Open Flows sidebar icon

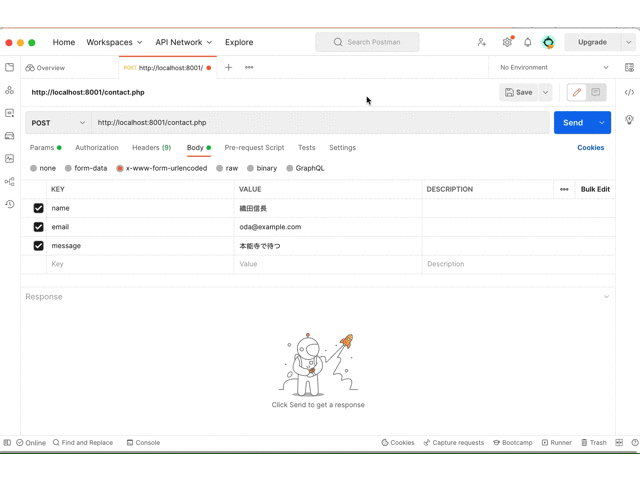[9, 181]
